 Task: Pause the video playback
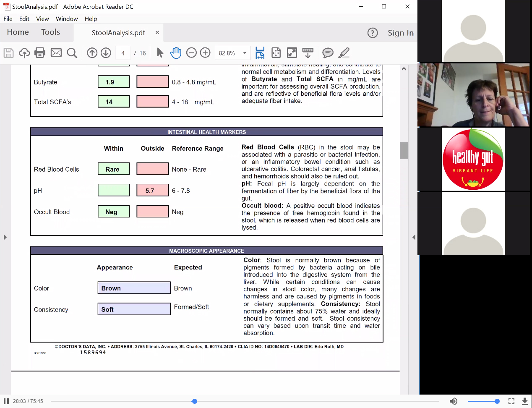tap(6, 401)
